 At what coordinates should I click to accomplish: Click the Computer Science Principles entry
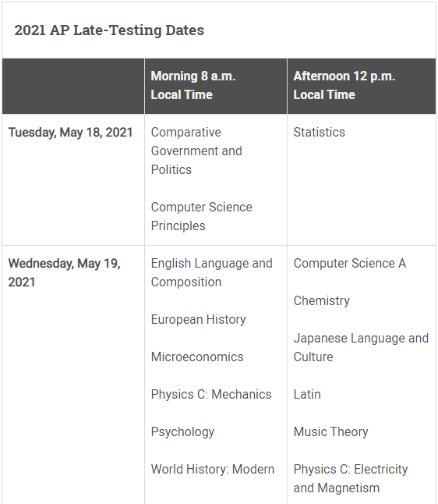click(x=202, y=216)
